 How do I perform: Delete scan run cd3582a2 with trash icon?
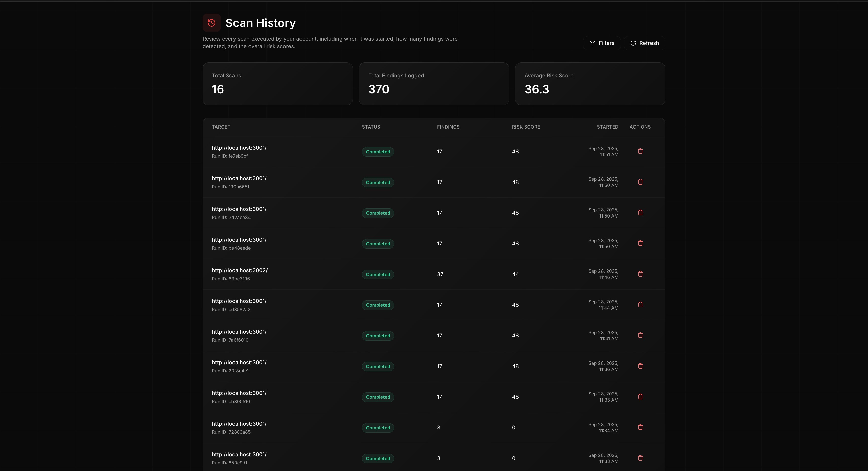[640, 304]
